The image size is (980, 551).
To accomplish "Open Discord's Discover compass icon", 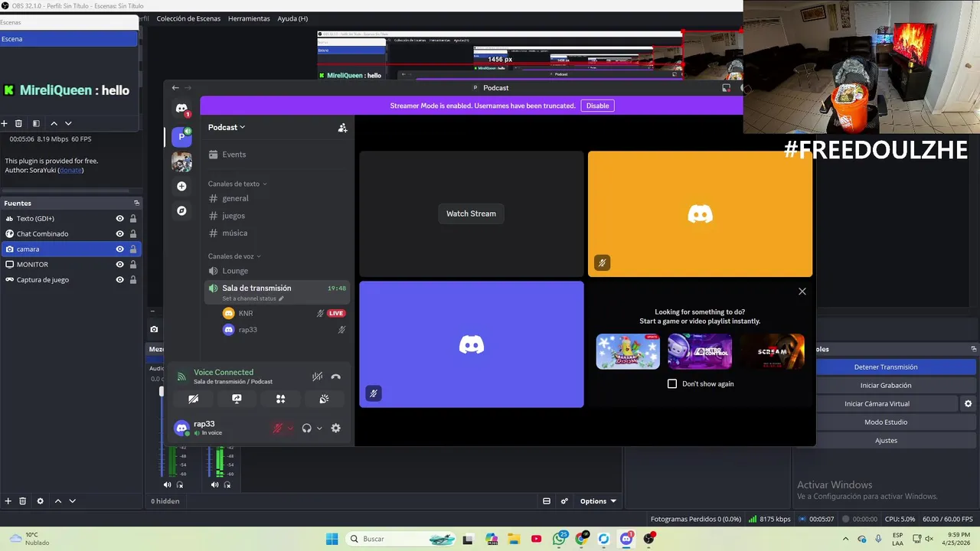I will (x=181, y=210).
